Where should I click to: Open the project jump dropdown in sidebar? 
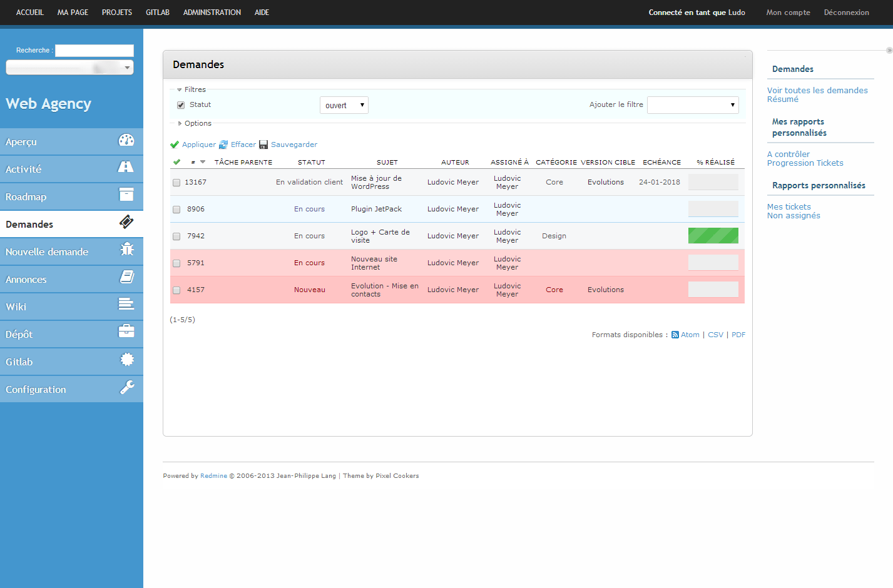[x=69, y=68]
